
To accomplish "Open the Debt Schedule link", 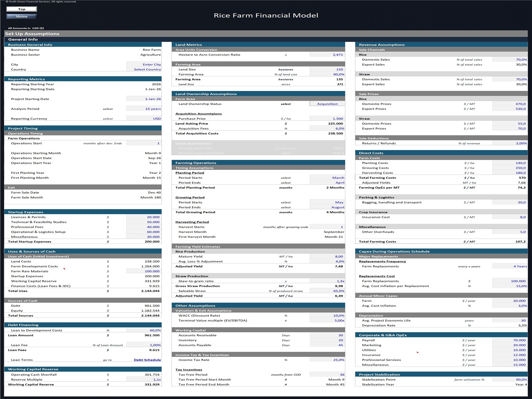I will [147, 360].
